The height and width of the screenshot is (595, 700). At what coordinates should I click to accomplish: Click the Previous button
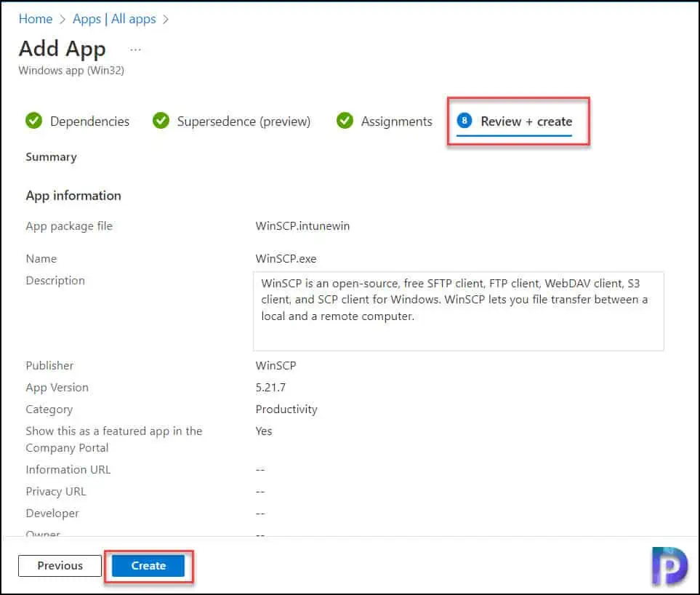click(x=60, y=566)
